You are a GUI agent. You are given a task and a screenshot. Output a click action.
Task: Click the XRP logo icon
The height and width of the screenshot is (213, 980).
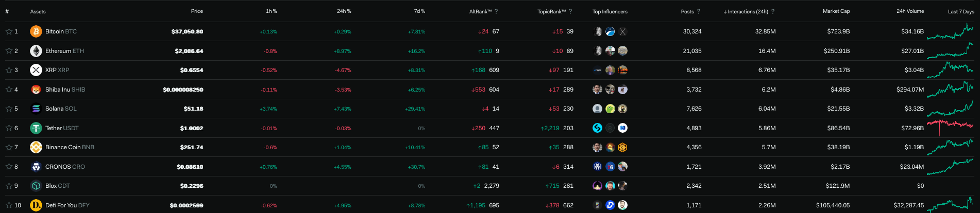(36, 70)
